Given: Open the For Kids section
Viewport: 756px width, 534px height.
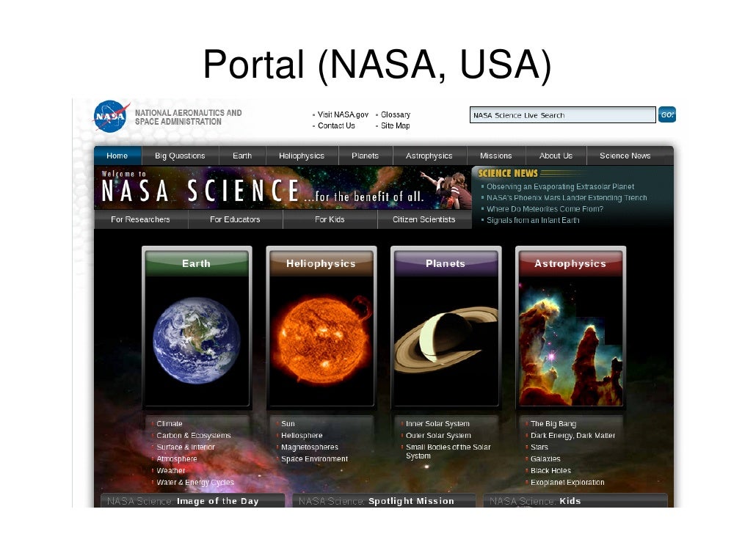Looking at the screenshot, I should click(x=330, y=219).
